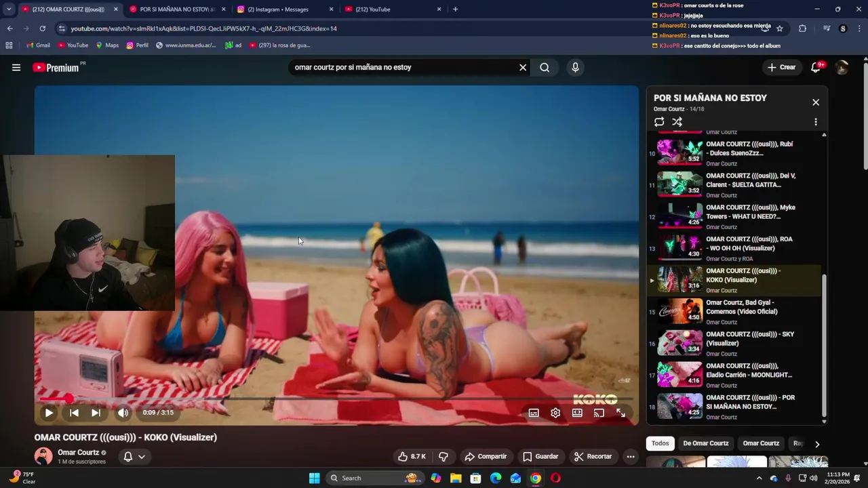Open the Omar Courtz channel name link
Screen dimensions: 868x488
78,452
